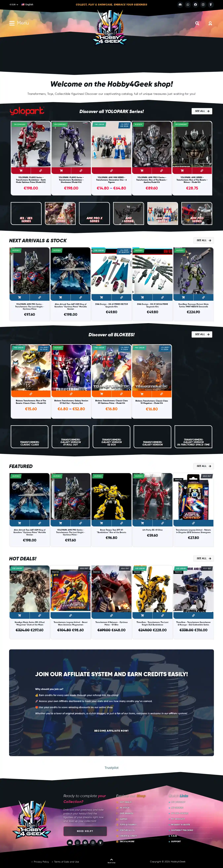223x868 pixels.
Task: Open the hamburger Menu
Action: 19,23
